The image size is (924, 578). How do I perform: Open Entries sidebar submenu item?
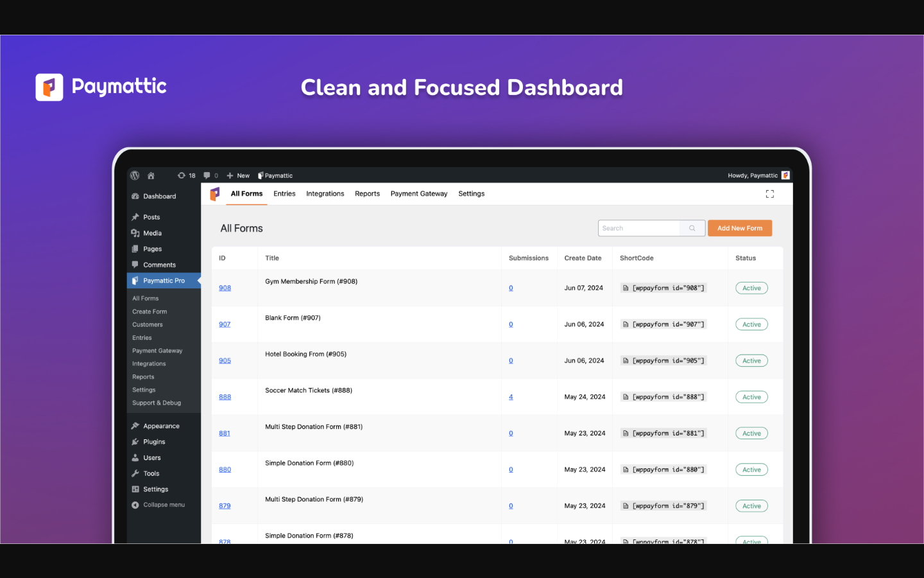(x=142, y=338)
